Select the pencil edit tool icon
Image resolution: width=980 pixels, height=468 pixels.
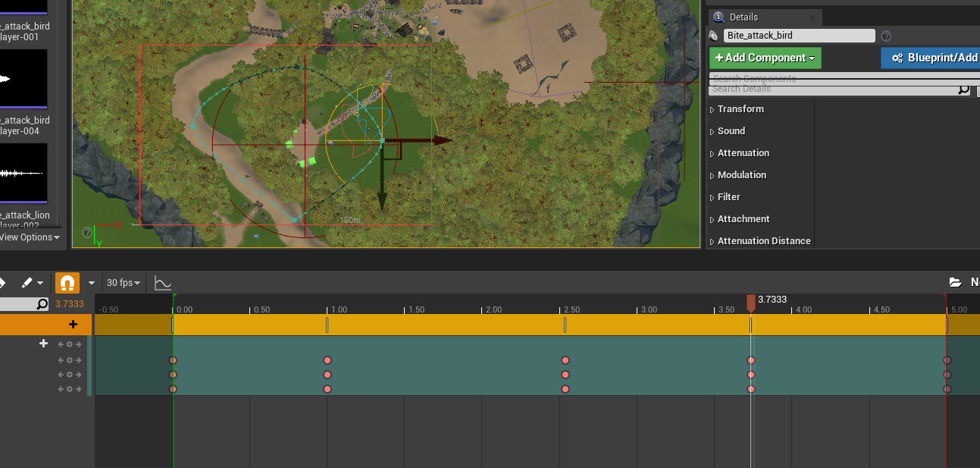pyautogui.click(x=27, y=283)
